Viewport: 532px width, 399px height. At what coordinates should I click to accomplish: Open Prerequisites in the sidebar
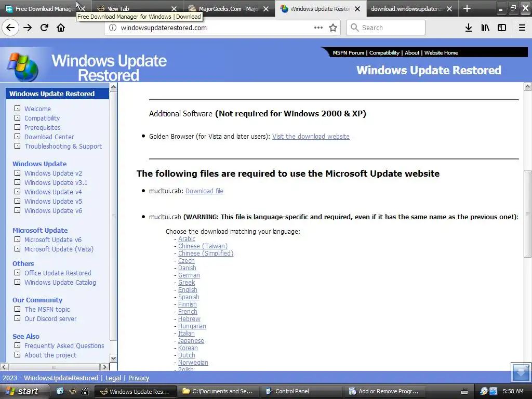43,128
